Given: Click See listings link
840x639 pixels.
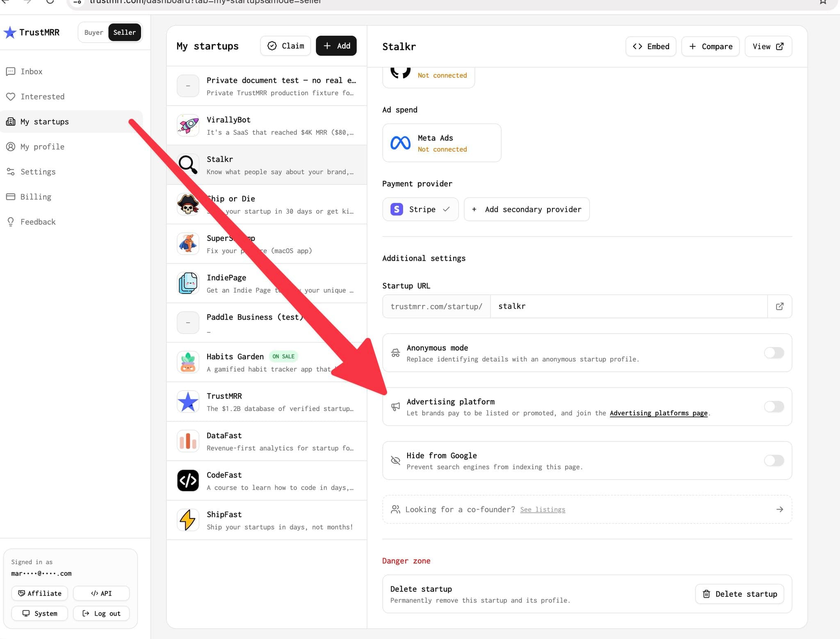Looking at the screenshot, I should [543, 509].
